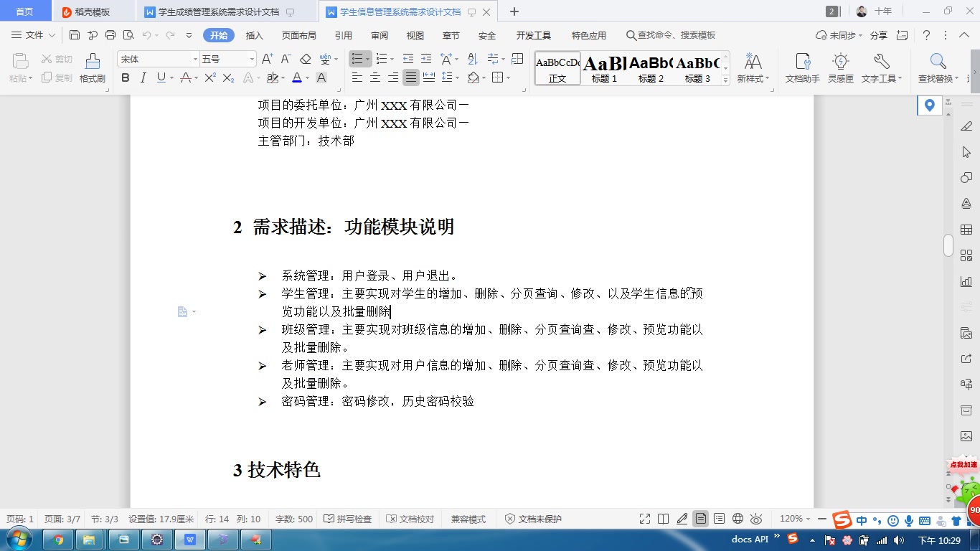
Task: Select the Text Tool (文字工具) icon
Action: pos(879,68)
